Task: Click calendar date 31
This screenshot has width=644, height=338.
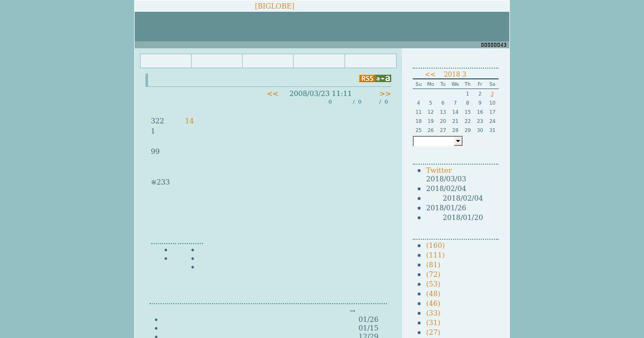Action: pyautogui.click(x=492, y=130)
